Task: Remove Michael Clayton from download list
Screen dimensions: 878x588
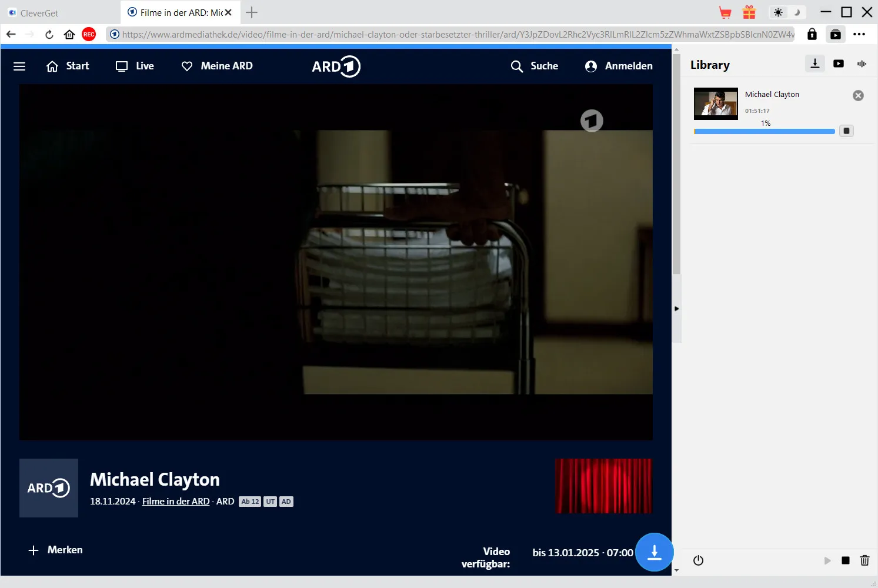Action: (859, 95)
